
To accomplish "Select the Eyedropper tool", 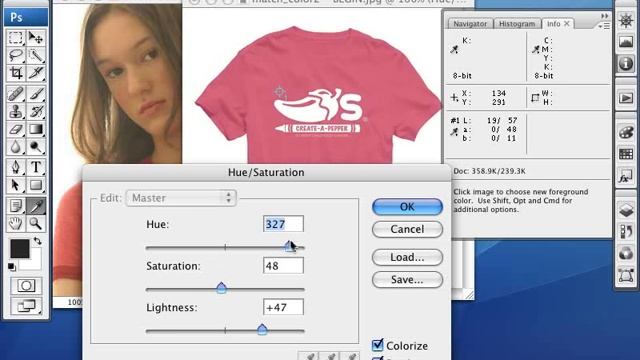I will (x=36, y=206).
